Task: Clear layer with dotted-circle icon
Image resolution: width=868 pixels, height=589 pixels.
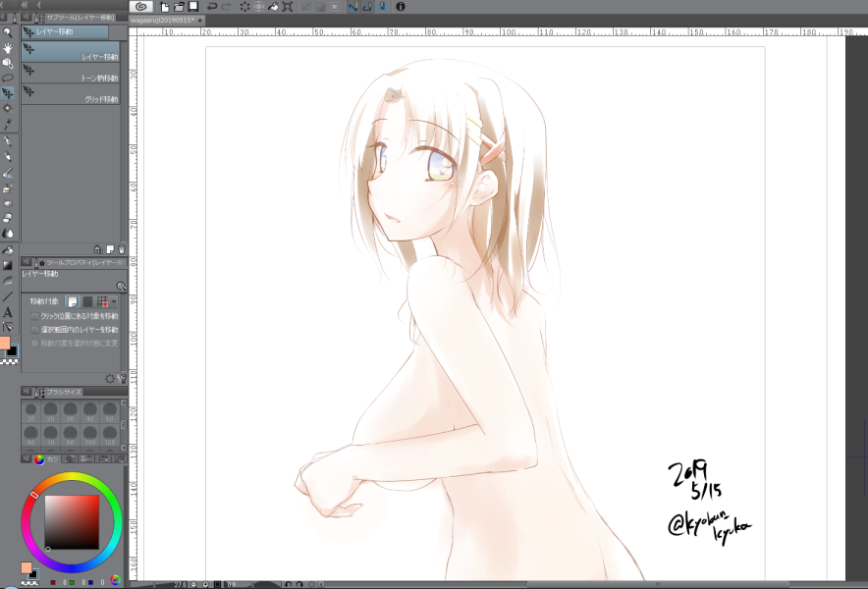Action: point(244,7)
